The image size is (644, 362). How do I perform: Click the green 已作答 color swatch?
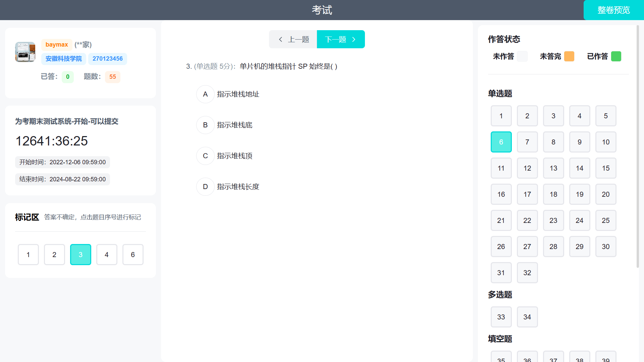[x=616, y=56]
